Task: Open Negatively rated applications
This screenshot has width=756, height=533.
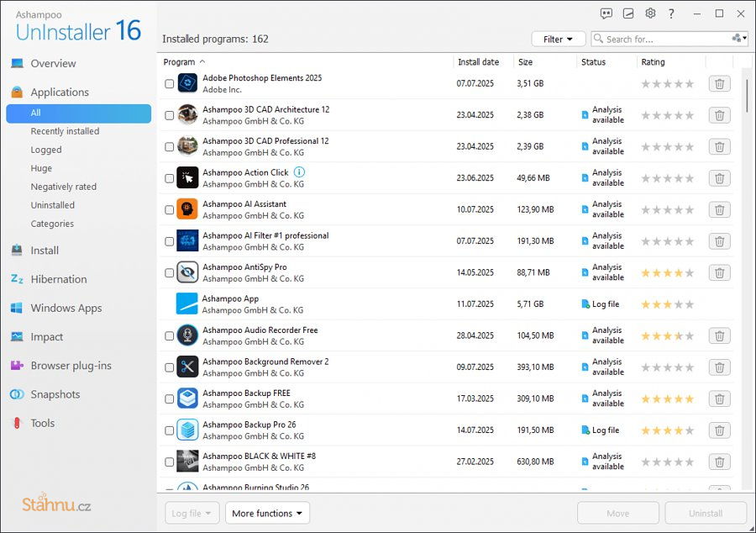Action: click(64, 187)
